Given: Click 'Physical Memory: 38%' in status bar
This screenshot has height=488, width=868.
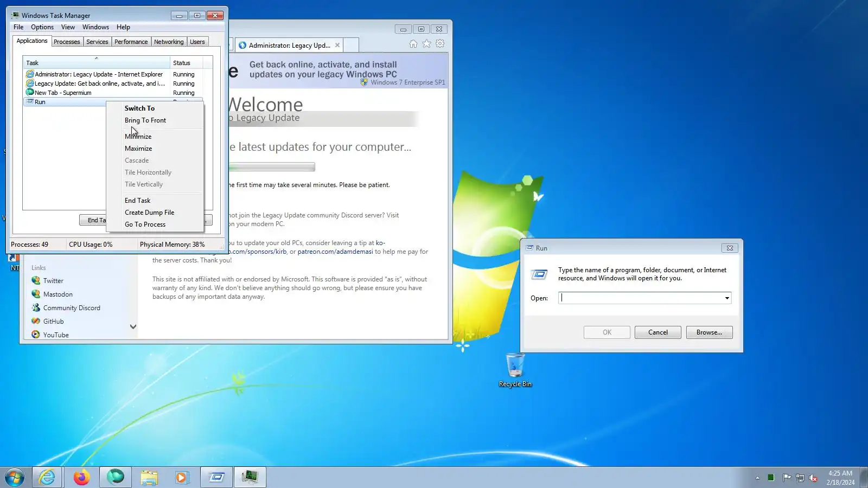Looking at the screenshot, I should (x=173, y=245).
